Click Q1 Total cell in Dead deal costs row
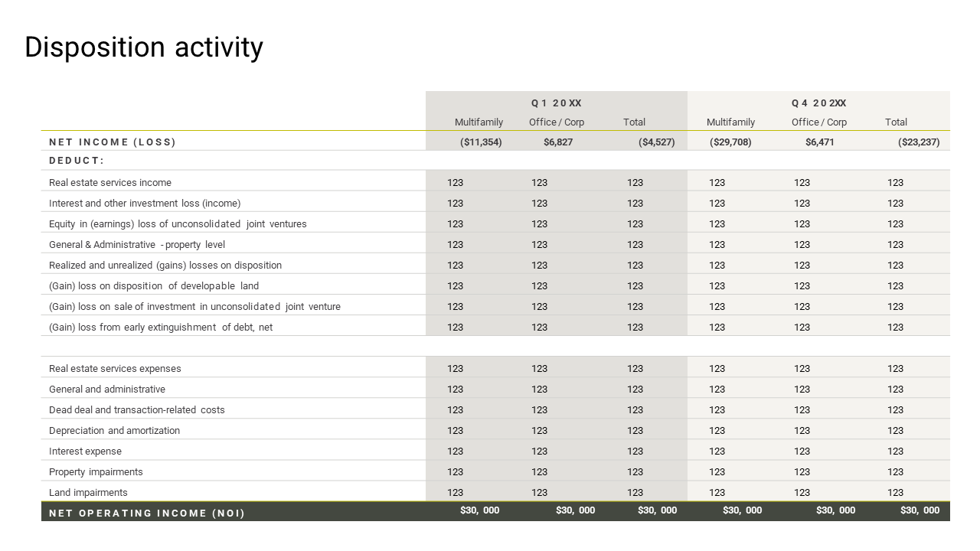Image resolution: width=980 pixels, height=551 pixels. (635, 410)
